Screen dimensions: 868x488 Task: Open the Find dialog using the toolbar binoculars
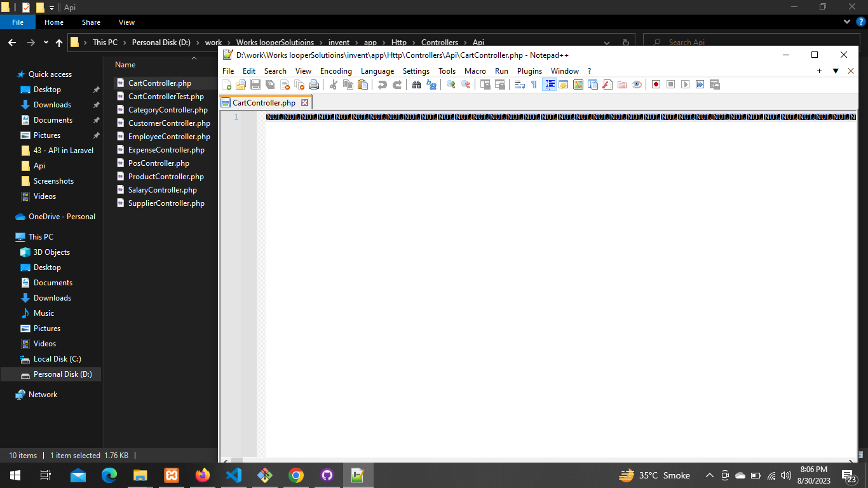[x=416, y=84]
